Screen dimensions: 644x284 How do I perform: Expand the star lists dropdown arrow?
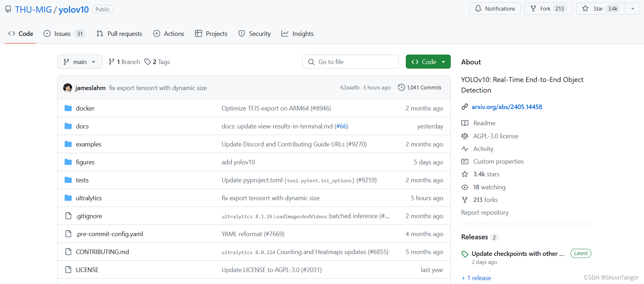point(633,8)
